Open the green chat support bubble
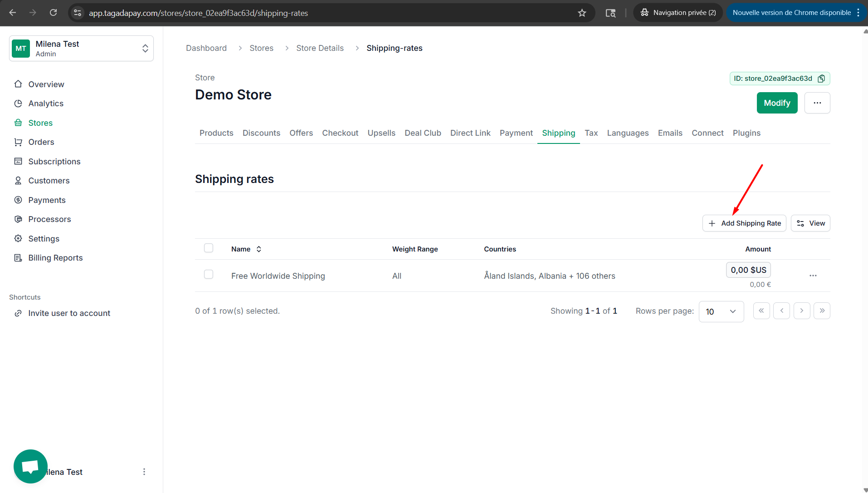 coord(30,466)
